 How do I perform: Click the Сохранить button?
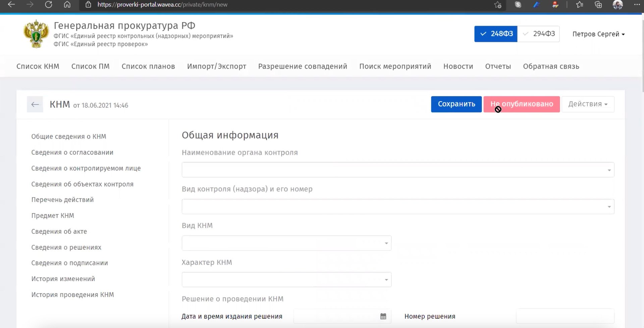[456, 104]
